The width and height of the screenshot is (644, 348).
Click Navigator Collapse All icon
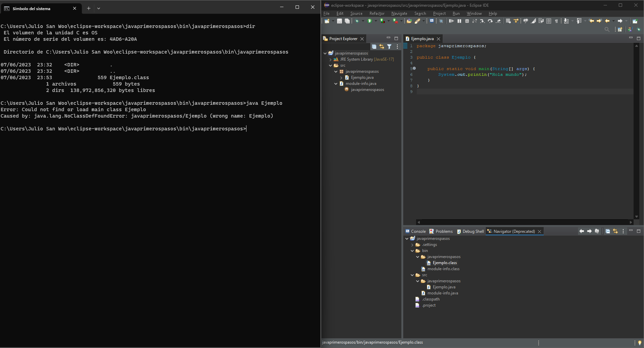point(608,231)
